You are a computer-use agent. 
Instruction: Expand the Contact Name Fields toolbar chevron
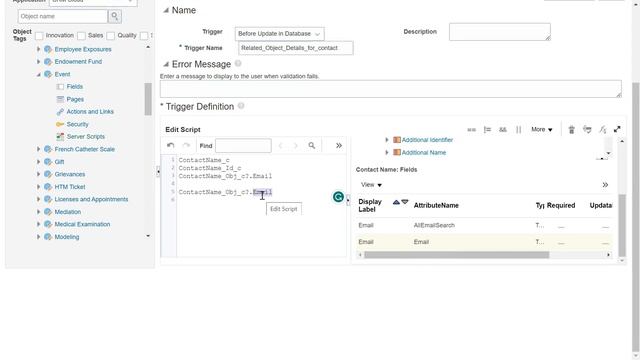tap(605, 185)
